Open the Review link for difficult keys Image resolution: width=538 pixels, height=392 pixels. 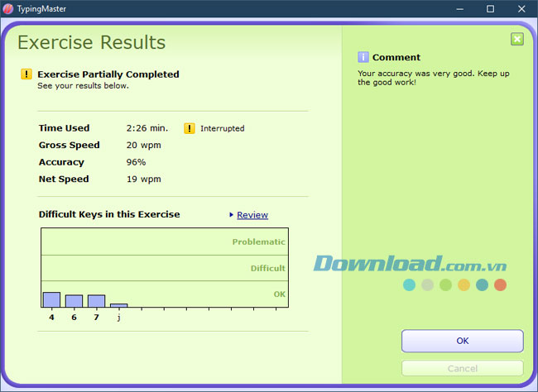[x=252, y=215]
